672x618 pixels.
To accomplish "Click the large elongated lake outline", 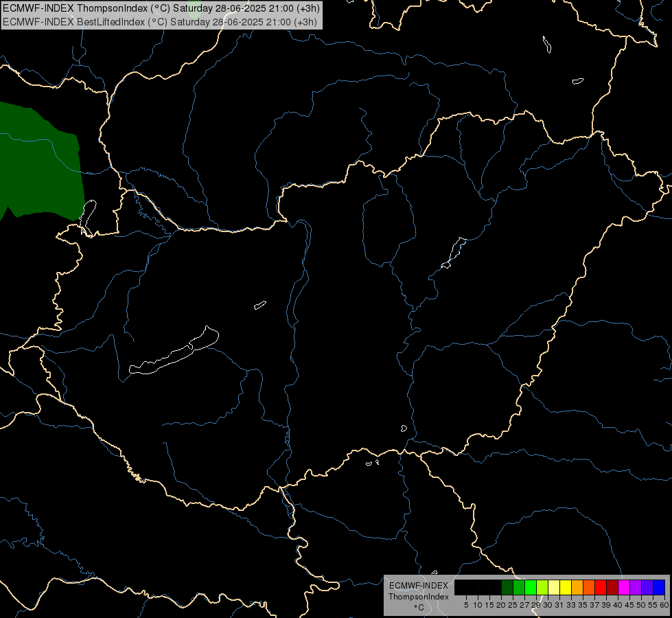I will (174, 350).
